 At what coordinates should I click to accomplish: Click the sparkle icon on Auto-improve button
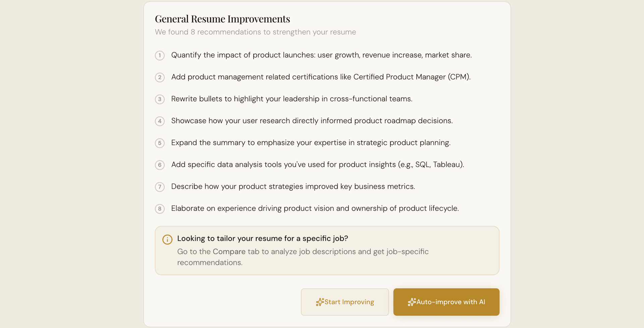tap(412, 302)
